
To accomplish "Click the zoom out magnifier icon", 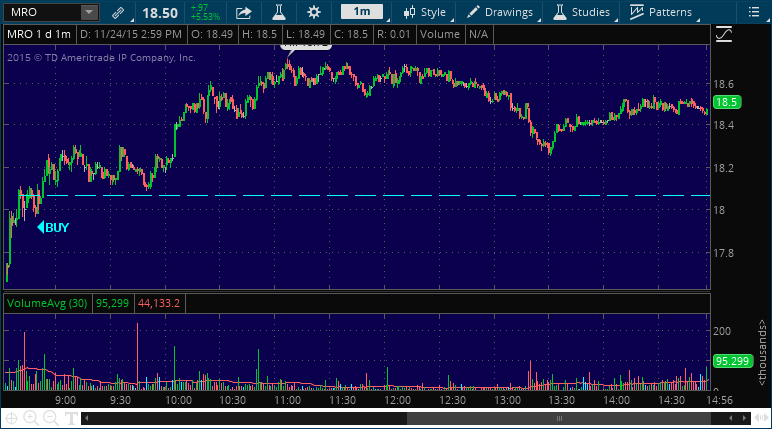I will coord(51,419).
